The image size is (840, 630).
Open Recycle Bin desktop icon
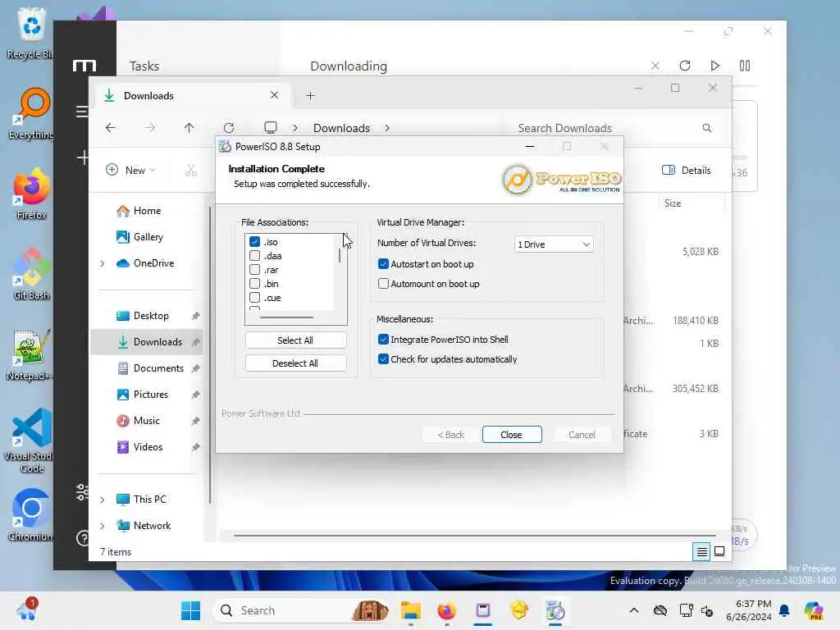coord(31,32)
